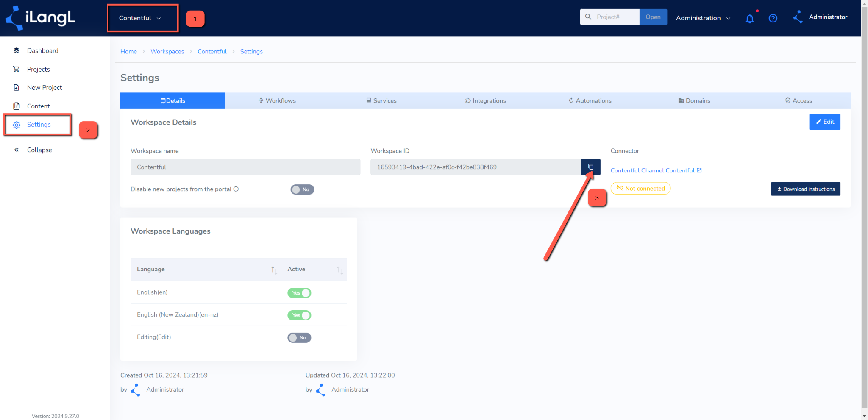868x420 pixels.
Task: Open the Contentful workspace dropdown
Action: pyautogui.click(x=140, y=18)
